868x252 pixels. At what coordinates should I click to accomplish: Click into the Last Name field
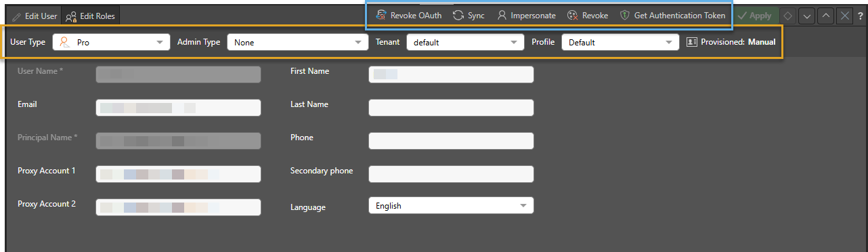tap(451, 108)
